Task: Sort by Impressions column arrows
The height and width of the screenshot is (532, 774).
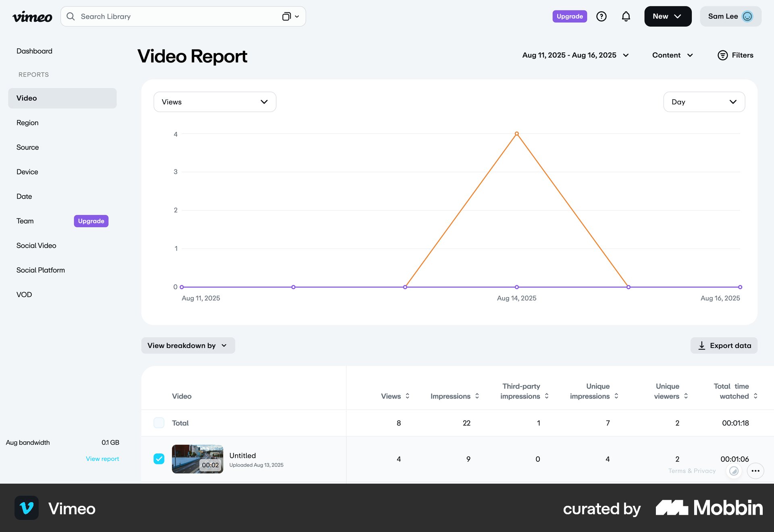Action: tap(477, 396)
